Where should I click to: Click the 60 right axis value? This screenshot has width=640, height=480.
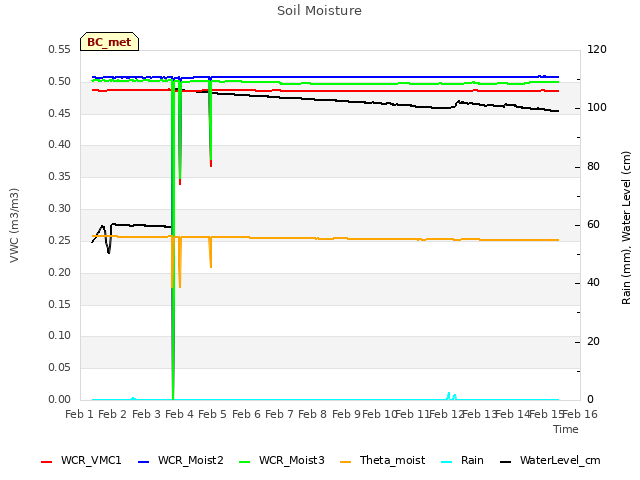[593, 224]
